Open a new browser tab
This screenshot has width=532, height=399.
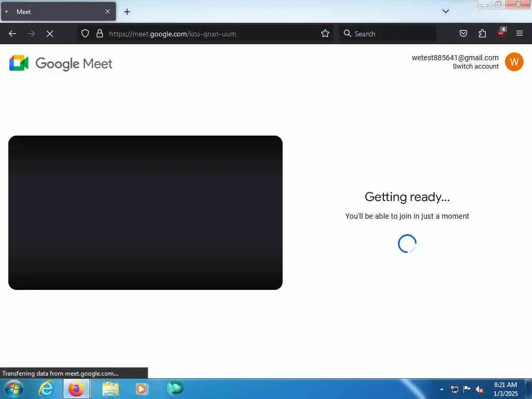tap(127, 12)
